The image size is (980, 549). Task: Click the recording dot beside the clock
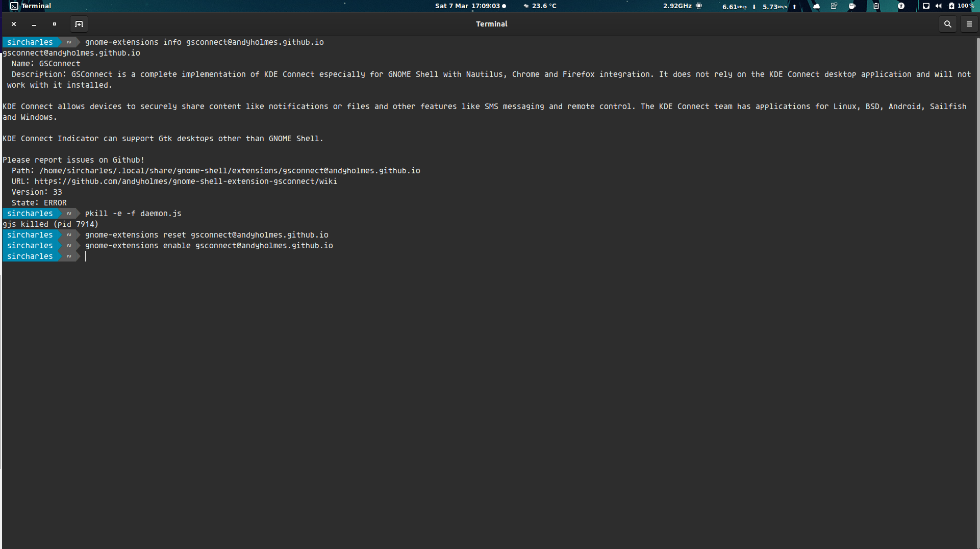504,6
